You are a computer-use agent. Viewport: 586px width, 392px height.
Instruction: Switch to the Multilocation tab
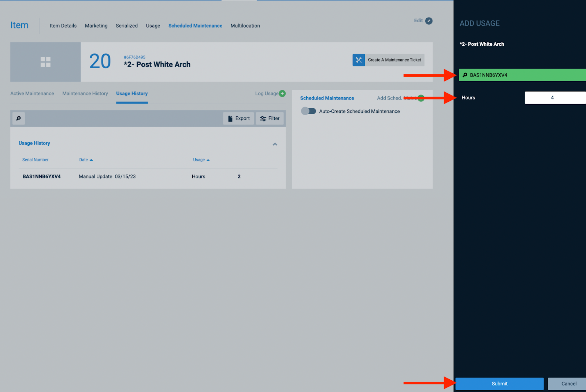pos(245,26)
